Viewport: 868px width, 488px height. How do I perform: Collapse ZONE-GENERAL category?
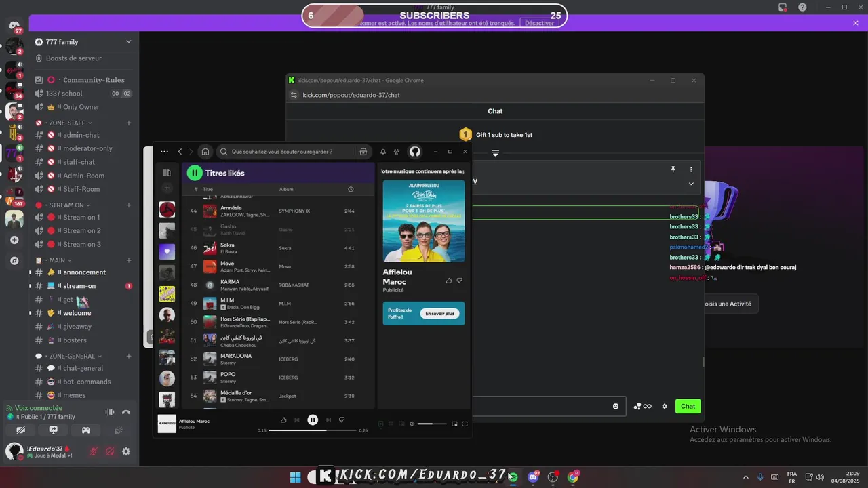click(72, 356)
